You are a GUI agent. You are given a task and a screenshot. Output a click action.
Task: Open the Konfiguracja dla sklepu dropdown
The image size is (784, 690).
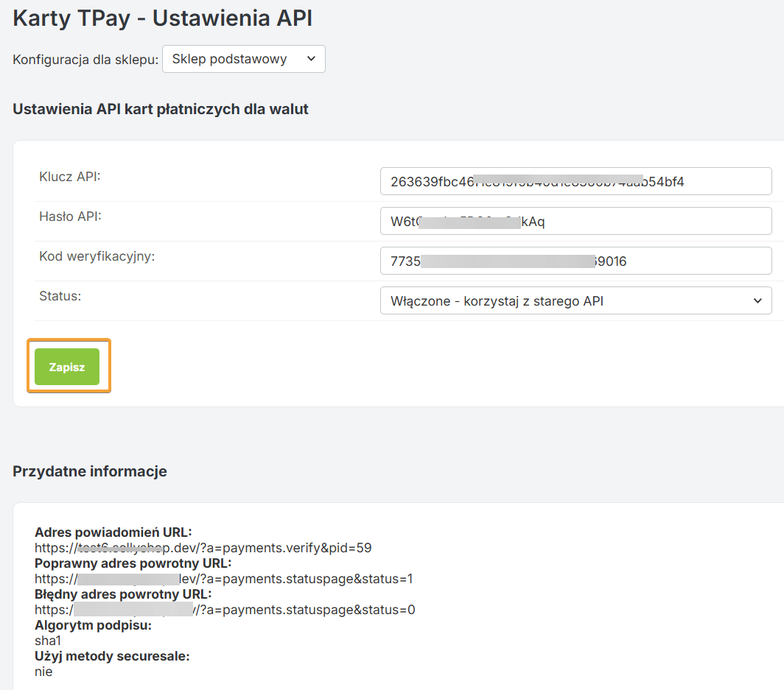click(x=243, y=60)
